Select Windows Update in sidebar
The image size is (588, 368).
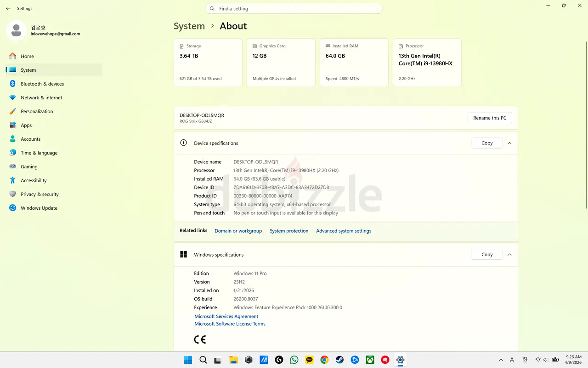click(x=39, y=208)
